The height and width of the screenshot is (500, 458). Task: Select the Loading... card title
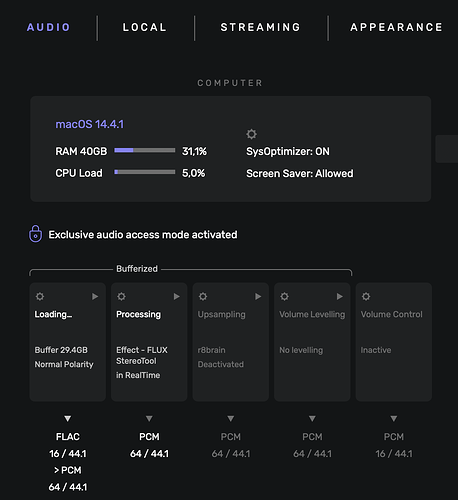[x=53, y=314]
